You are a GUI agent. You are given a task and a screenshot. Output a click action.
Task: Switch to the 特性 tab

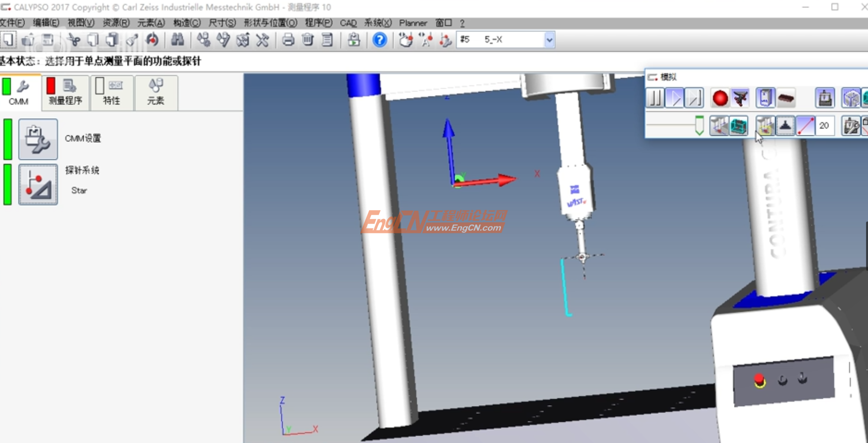[x=111, y=92]
